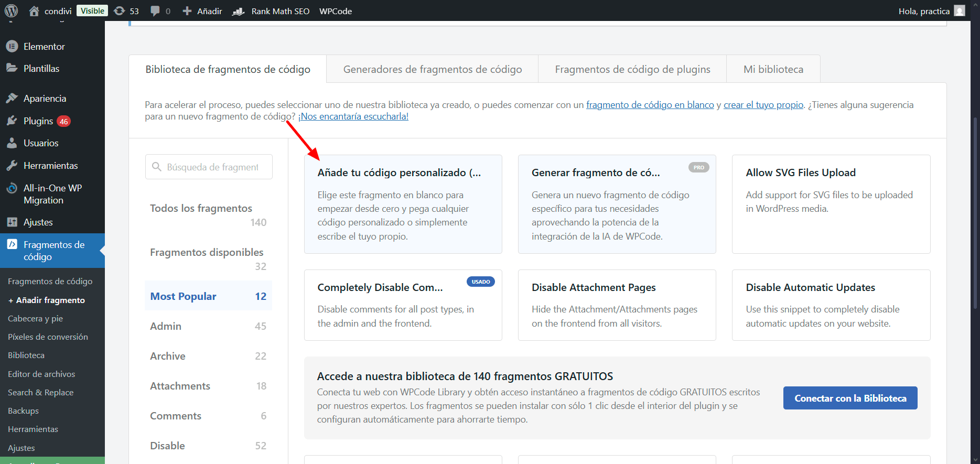The image size is (980, 464).
Task: Select Biblioteca de fragmentos de código tab
Action: pos(228,69)
